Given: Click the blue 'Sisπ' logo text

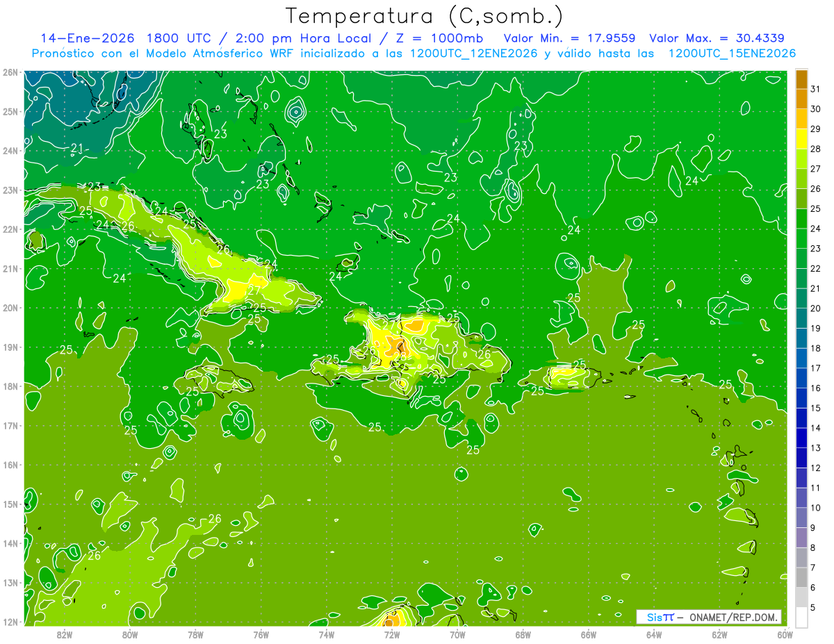Looking at the screenshot, I should coord(660,617).
